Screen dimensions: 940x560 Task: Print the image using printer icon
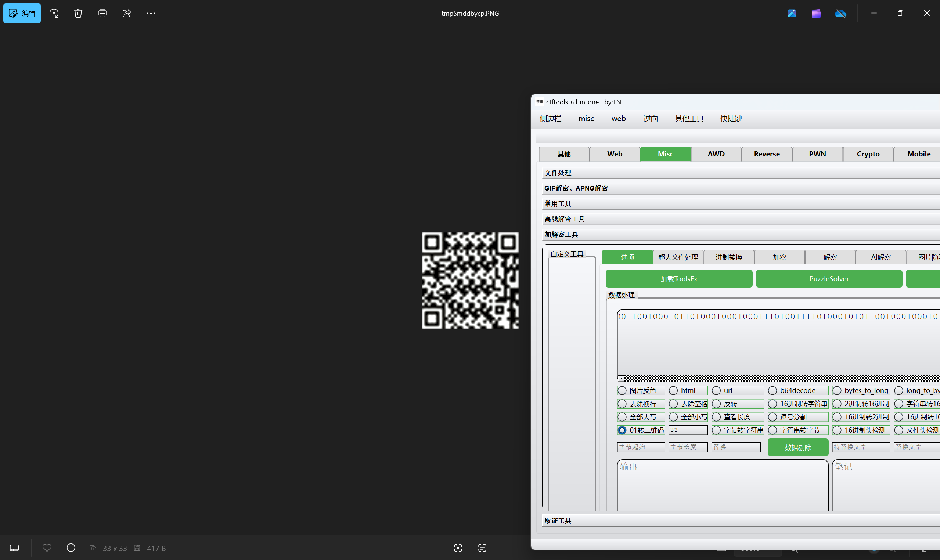(102, 13)
